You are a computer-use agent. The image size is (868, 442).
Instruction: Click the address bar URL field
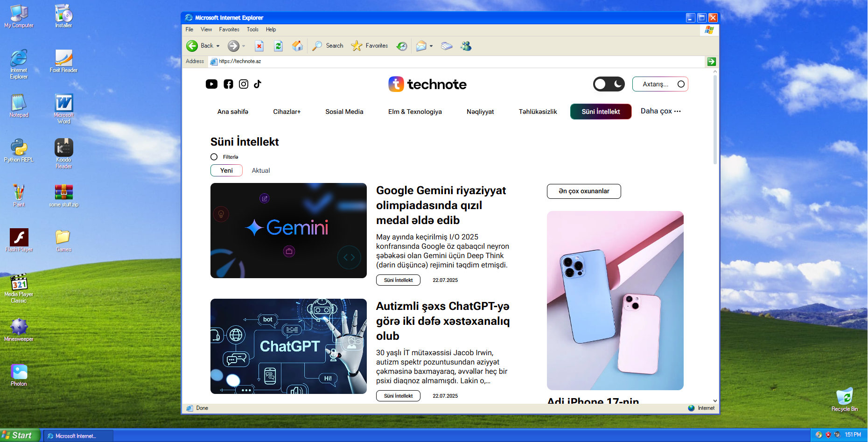tap(456, 62)
